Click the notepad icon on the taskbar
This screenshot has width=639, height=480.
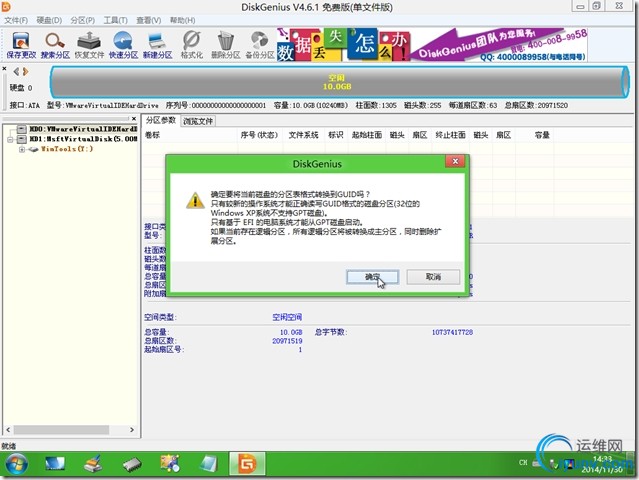[x=209, y=464]
